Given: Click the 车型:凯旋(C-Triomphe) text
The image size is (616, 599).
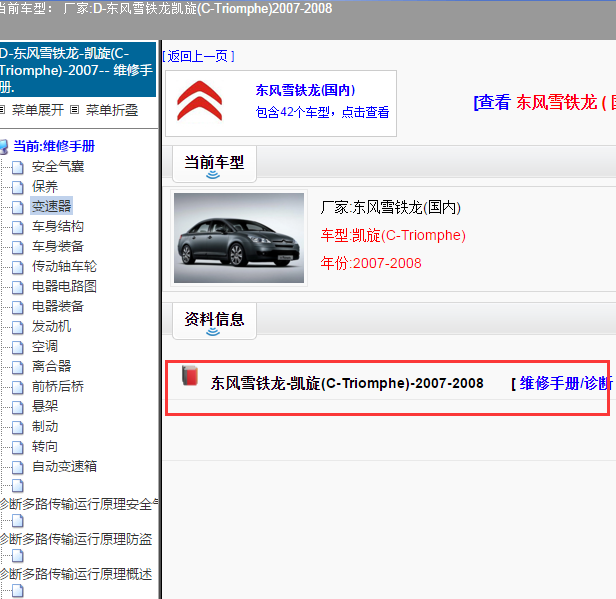Looking at the screenshot, I should coord(393,235).
